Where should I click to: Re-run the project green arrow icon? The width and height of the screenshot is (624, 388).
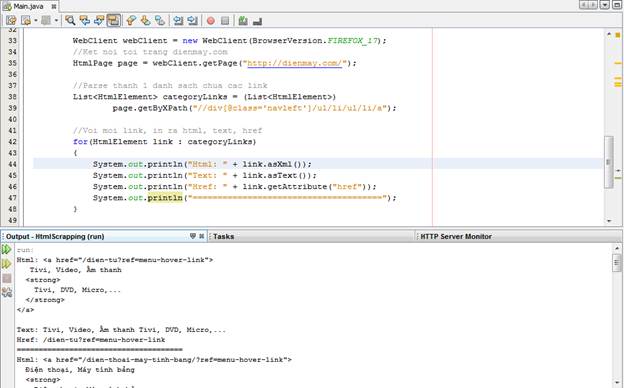click(7, 250)
